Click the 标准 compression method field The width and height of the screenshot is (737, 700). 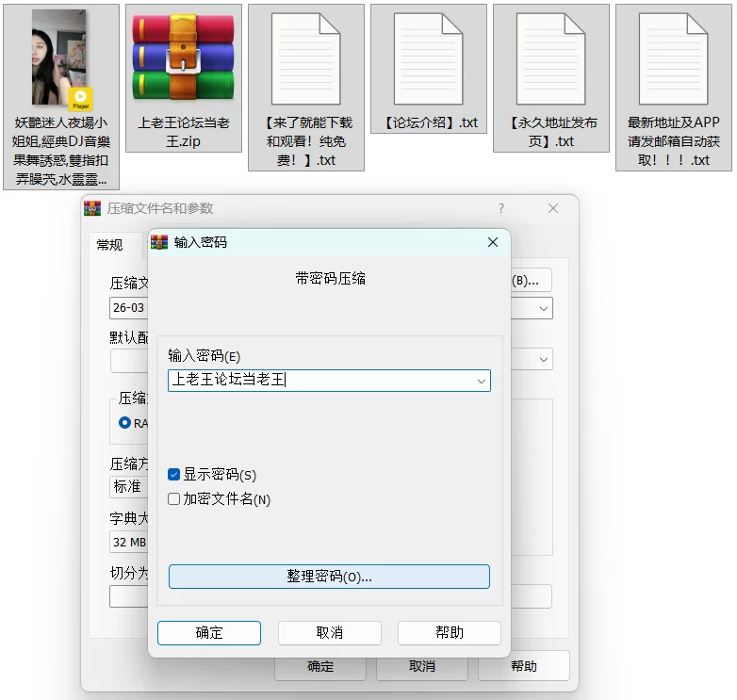coord(129,487)
